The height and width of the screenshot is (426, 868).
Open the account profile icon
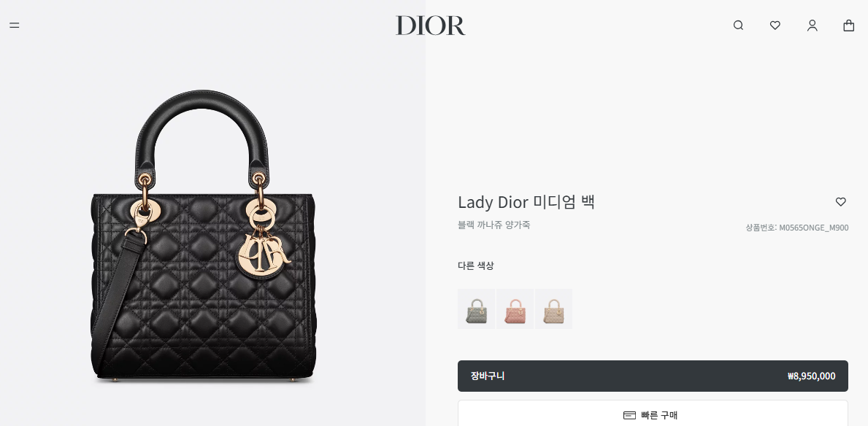click(812, 26)
